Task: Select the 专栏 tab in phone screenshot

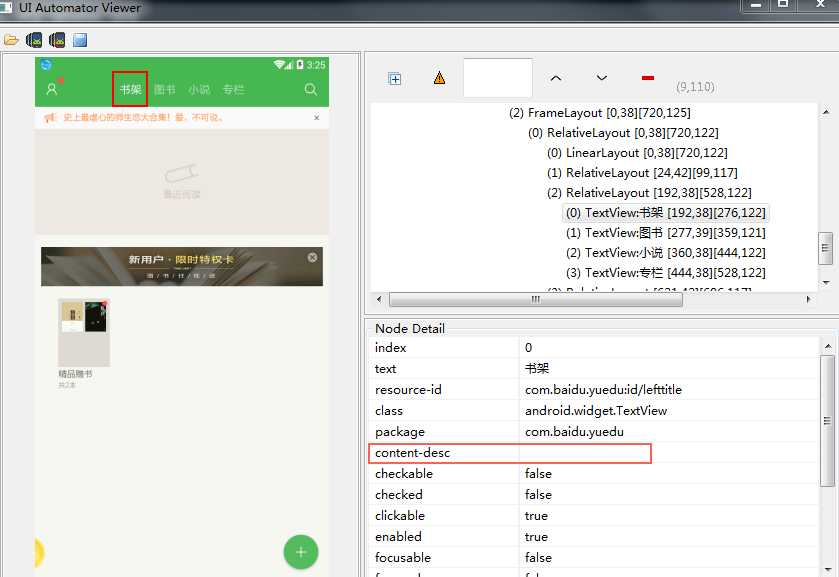Action: 233,89
